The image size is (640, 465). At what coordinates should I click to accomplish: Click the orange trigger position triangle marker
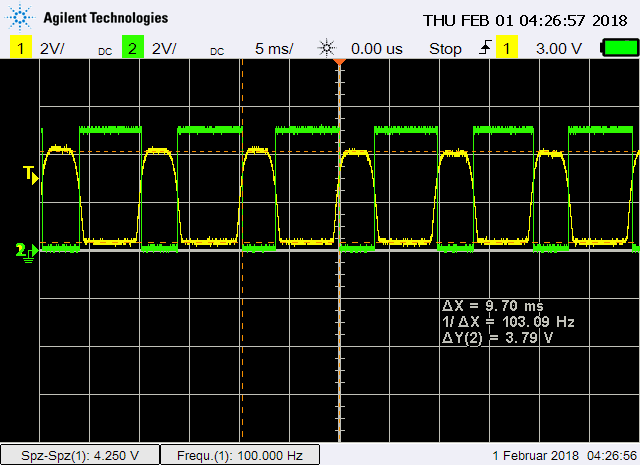point(340,62)
